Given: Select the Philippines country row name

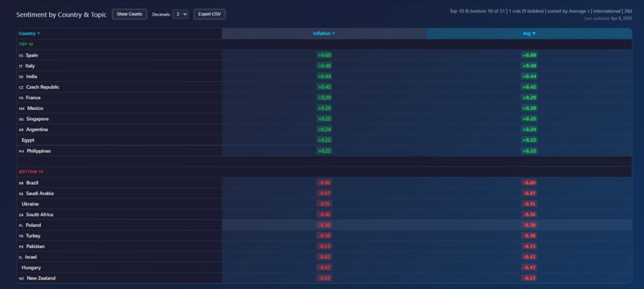Looking at the screenshot, I should [x=39, y=151].
